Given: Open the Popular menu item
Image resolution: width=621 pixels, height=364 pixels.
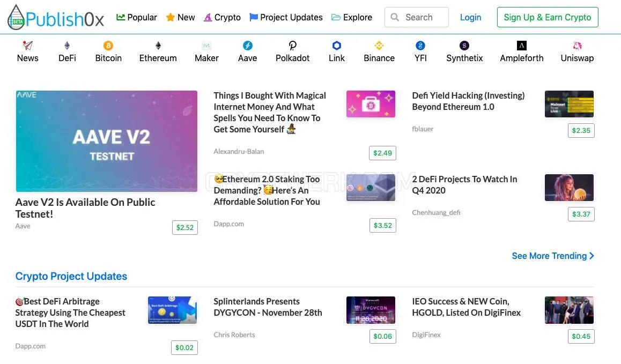Looking at the screenshot, I should pos(137,18).
